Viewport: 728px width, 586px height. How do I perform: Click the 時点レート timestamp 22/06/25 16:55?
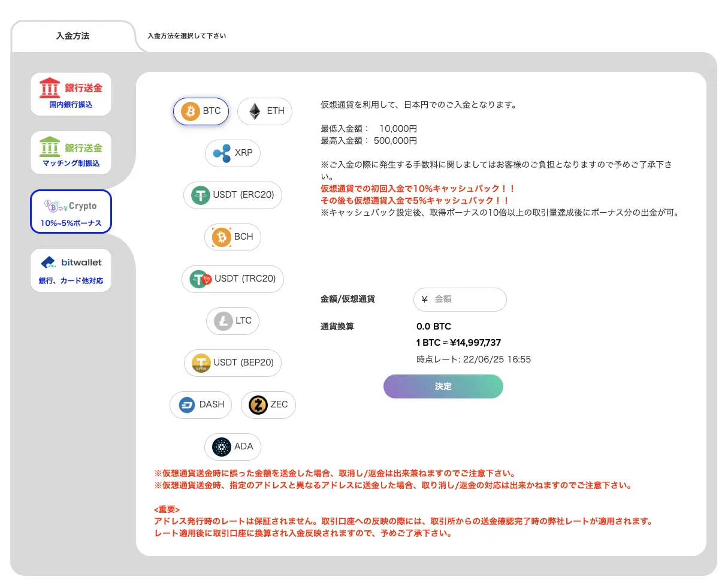474,360
